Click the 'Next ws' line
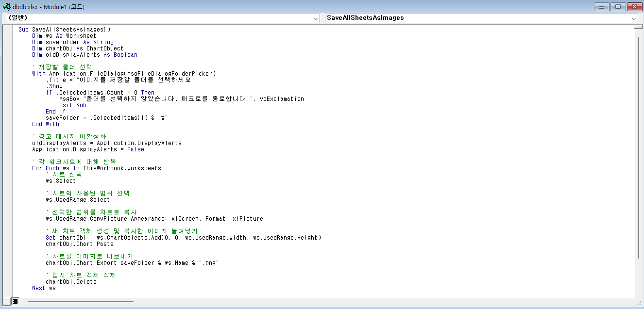Image resolution: width=644 pixels, height=309 pixels. [44, 288]
